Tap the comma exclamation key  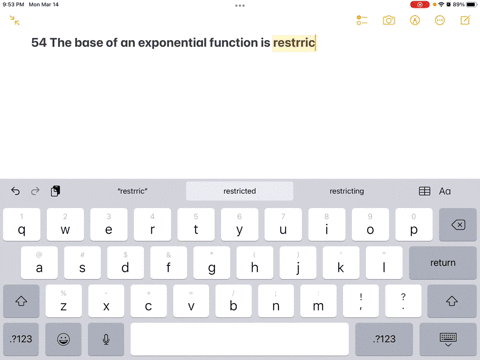click(x=361, y=301)
